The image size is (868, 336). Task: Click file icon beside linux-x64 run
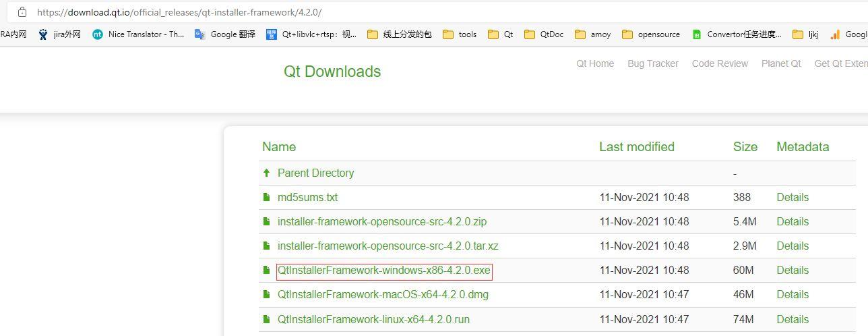click(267, 319)
